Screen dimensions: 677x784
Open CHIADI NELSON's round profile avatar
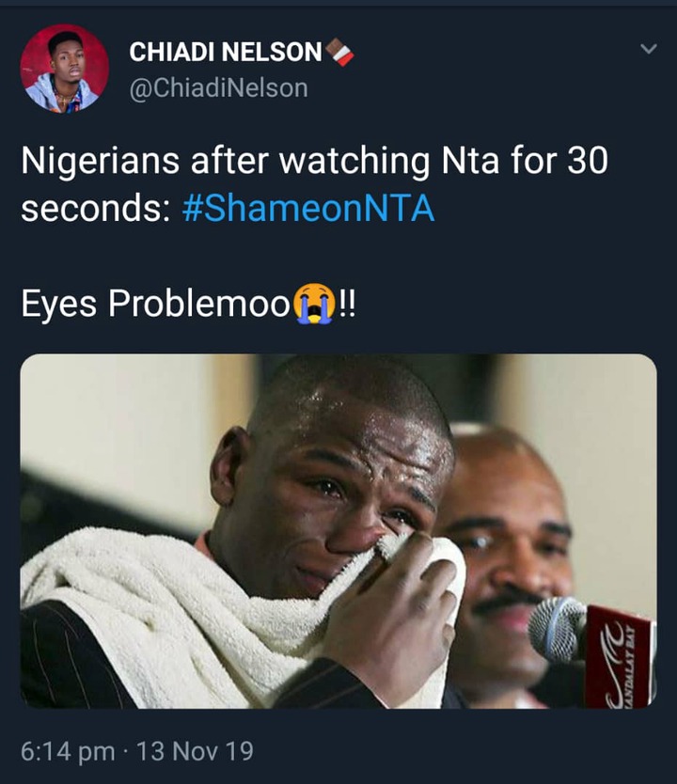coord(64,68)
